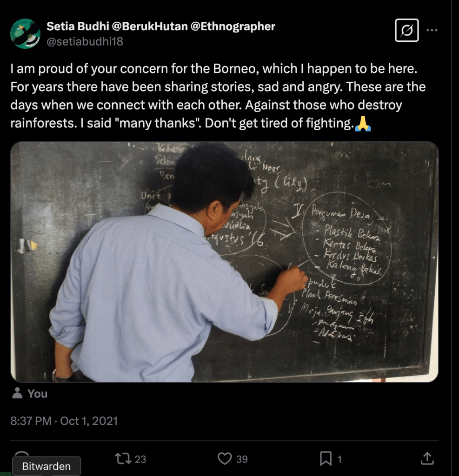The height and width of the screenshot is (476, 459).
Task: View the 39 likes count
Action: coord(242,459)
